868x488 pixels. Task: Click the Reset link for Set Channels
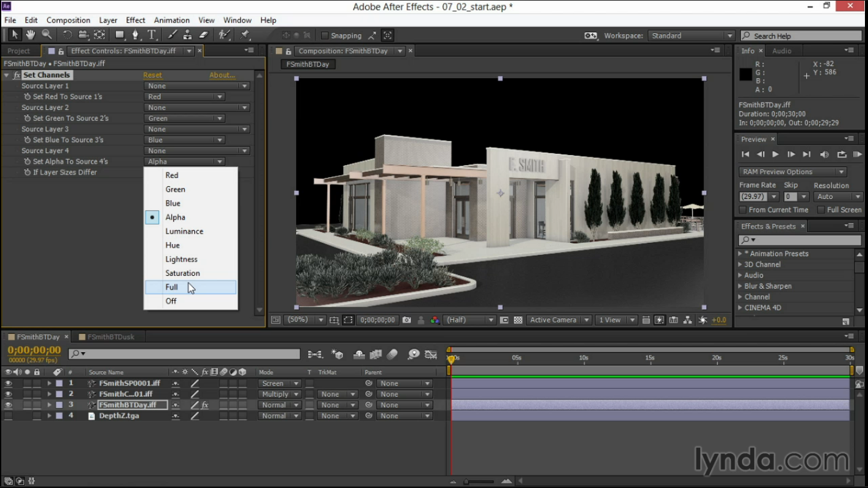[x=153, y=75]
